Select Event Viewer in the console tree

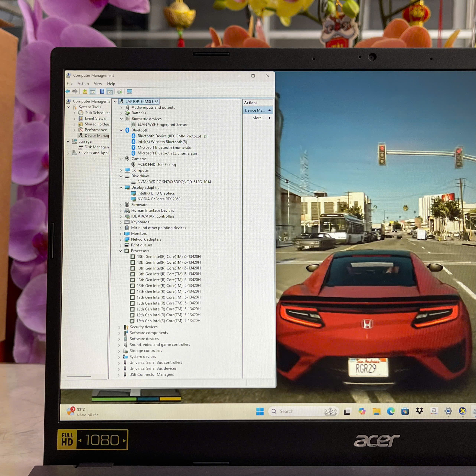96,118
